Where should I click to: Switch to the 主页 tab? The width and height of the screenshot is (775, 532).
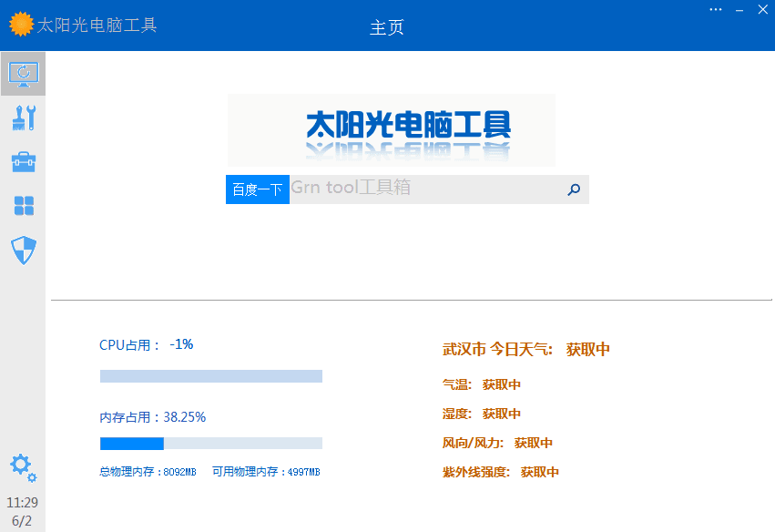click(386, 28)
